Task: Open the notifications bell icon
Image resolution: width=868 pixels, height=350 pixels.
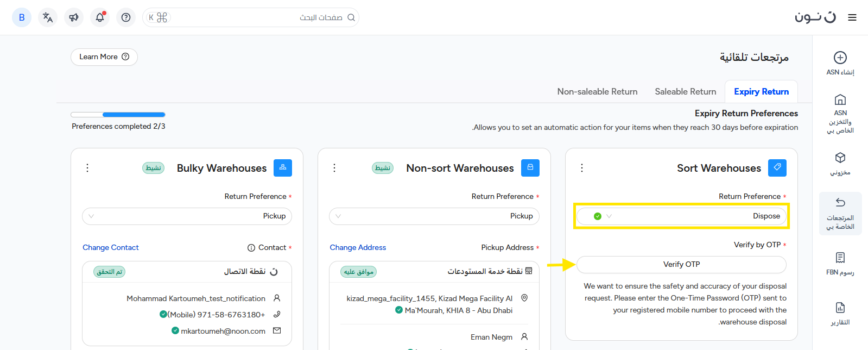Action: 100,17
